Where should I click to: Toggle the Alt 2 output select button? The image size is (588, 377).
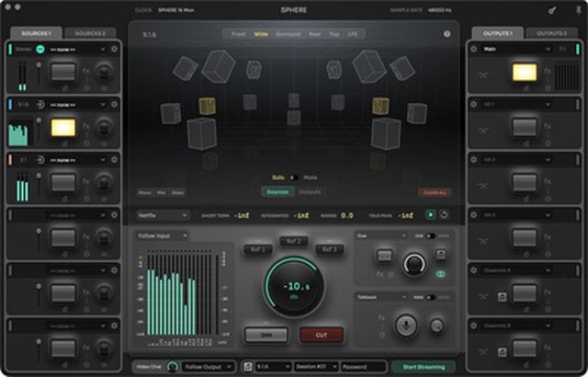pyautogui.click(x=525, y=183)
